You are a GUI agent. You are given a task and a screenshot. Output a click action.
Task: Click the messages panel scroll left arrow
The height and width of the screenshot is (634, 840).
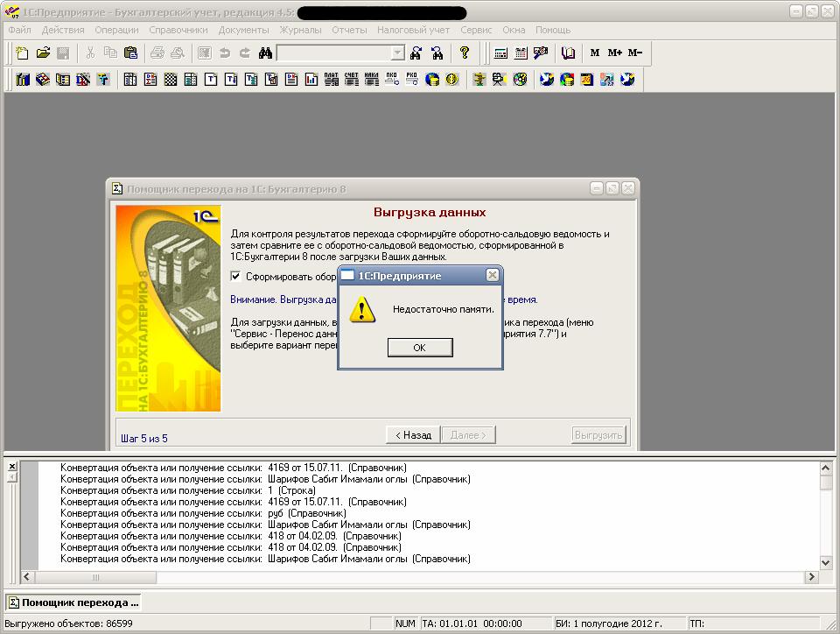pos(27,577)
